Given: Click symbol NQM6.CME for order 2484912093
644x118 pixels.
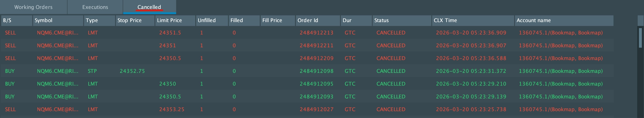Looking at the screenshot, I should pos(58,97).
